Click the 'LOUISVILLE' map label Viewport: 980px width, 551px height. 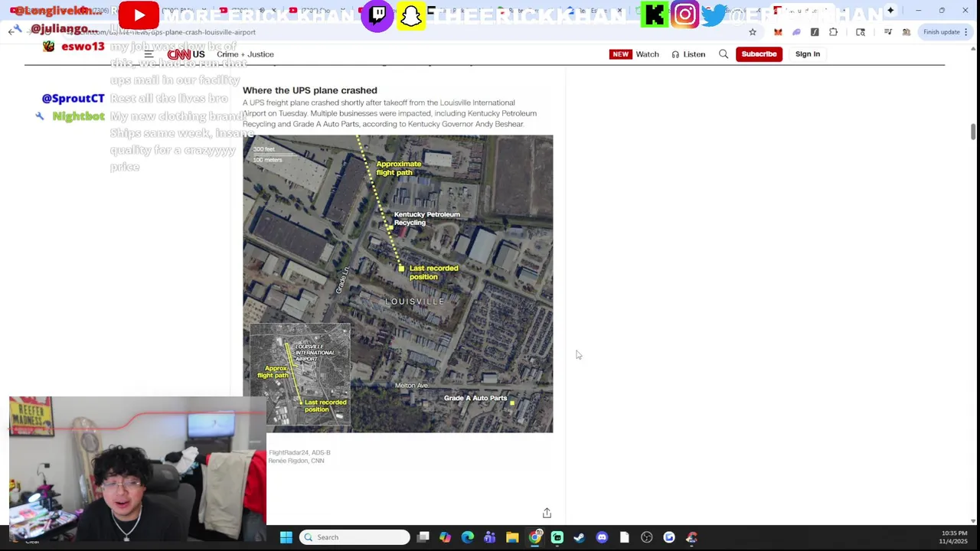414,302
